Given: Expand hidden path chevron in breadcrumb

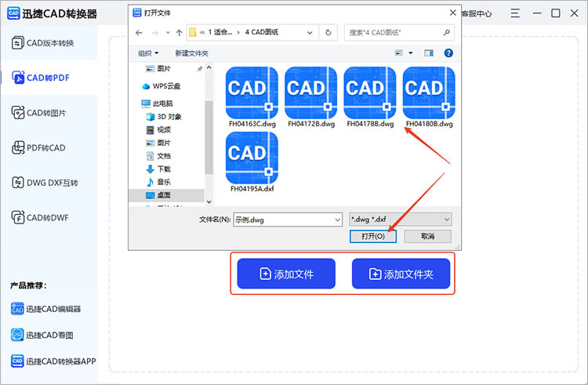Looking at the screenshot, I should (202, 33).
